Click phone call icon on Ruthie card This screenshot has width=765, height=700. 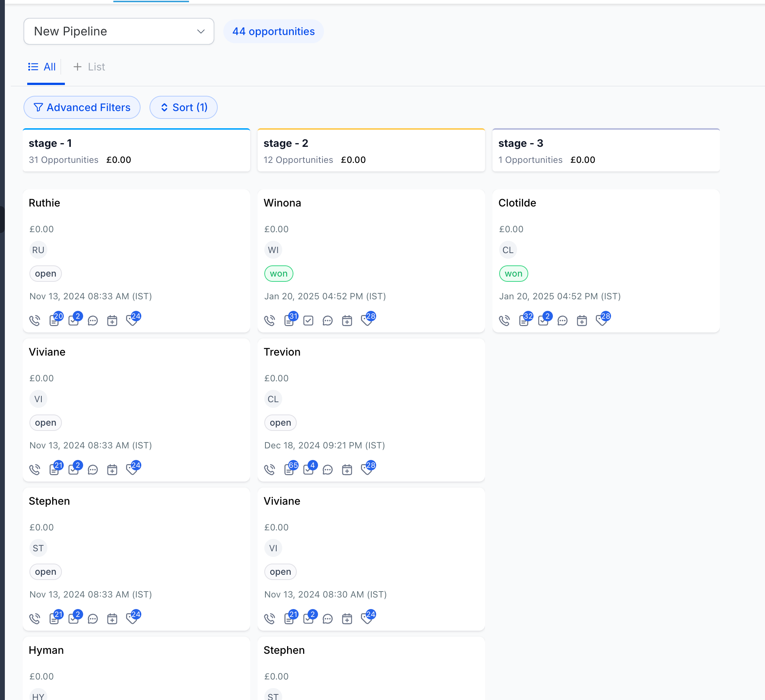35,321
